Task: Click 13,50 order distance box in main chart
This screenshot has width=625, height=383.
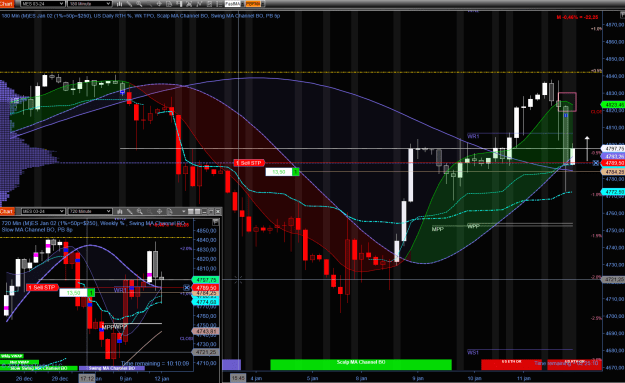Action: [279, 172]
